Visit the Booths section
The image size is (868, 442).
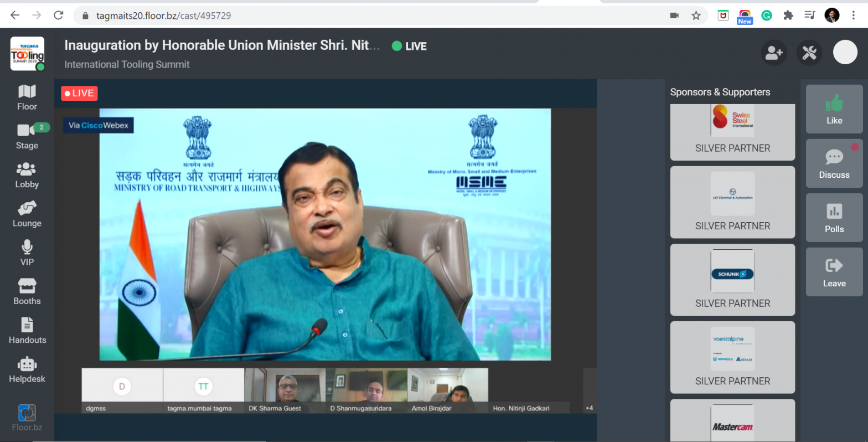tap(27, 292)
